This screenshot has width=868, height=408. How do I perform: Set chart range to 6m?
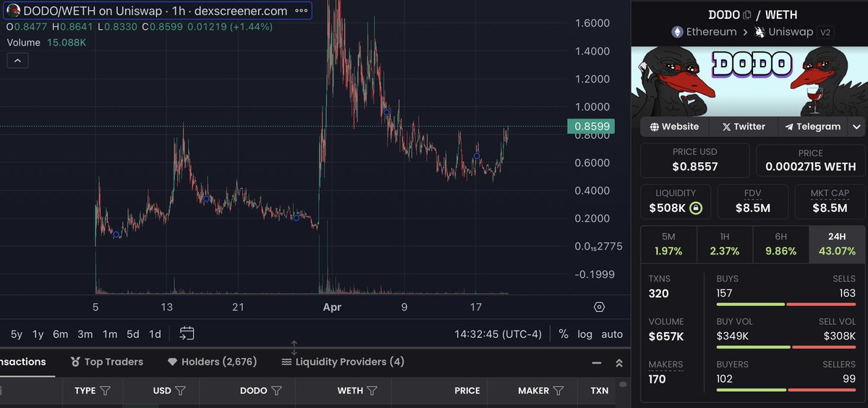click(61, 334)
